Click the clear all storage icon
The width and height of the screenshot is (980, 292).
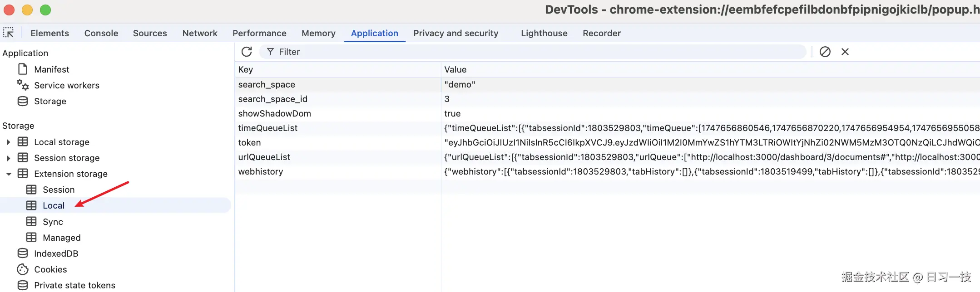825,52
